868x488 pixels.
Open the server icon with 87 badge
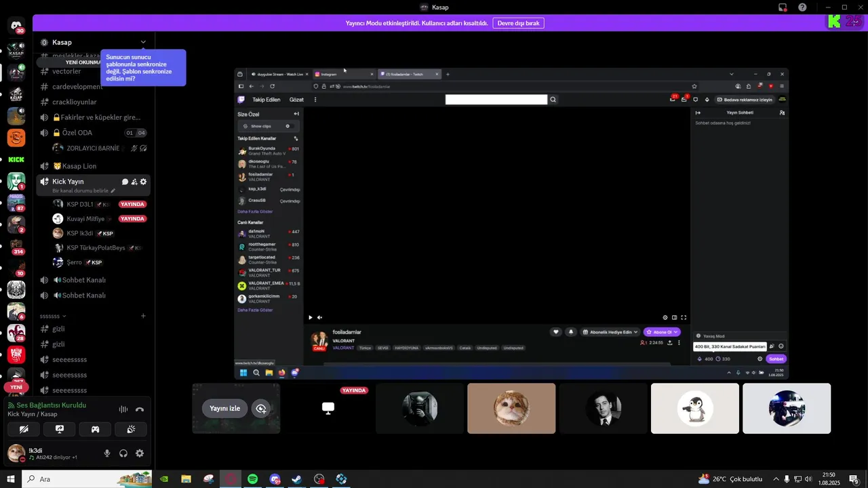[16, 203]
